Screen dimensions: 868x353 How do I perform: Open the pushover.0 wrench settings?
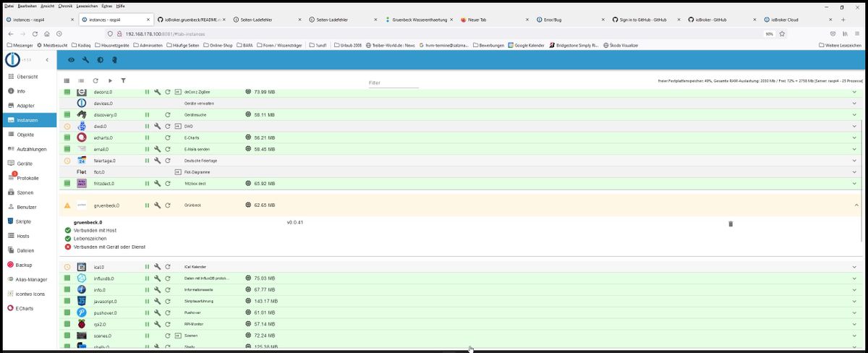[158, 312]
